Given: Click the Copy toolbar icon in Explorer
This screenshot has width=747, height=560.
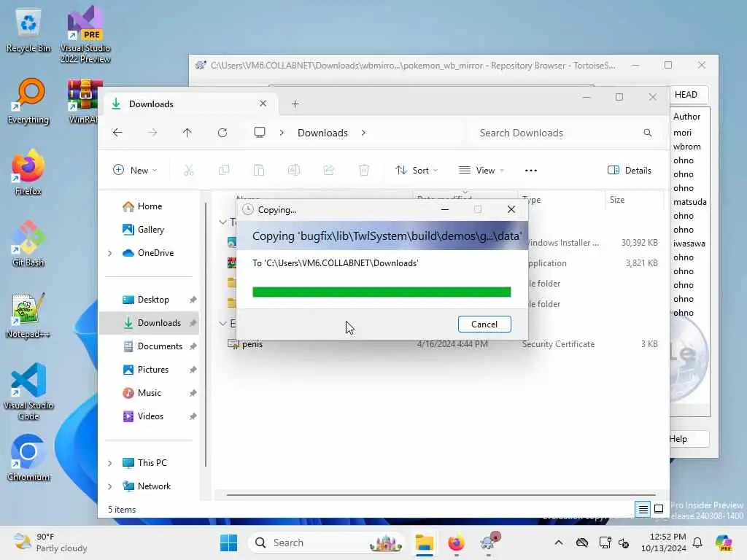Looking at the screenshot, I should click(224, 170).
